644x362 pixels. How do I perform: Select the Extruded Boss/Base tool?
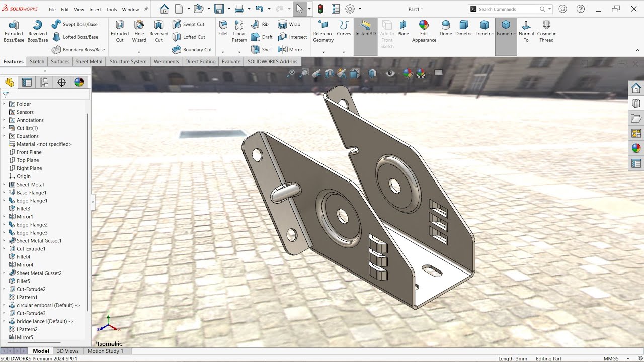tap(14, 31)
